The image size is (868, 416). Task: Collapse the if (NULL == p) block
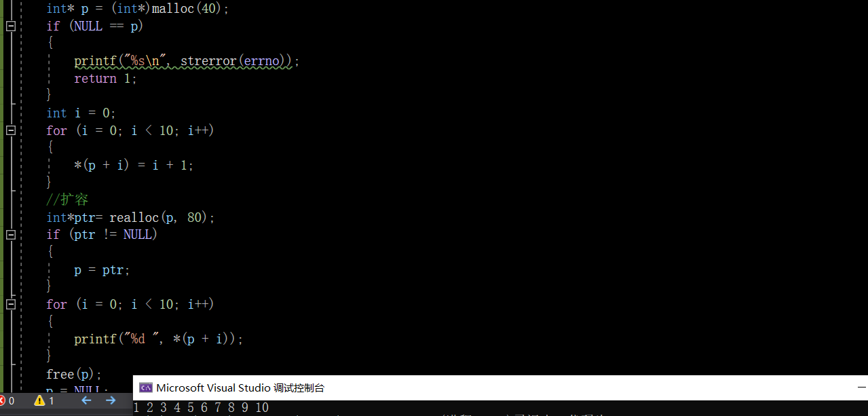coord(10,26)
